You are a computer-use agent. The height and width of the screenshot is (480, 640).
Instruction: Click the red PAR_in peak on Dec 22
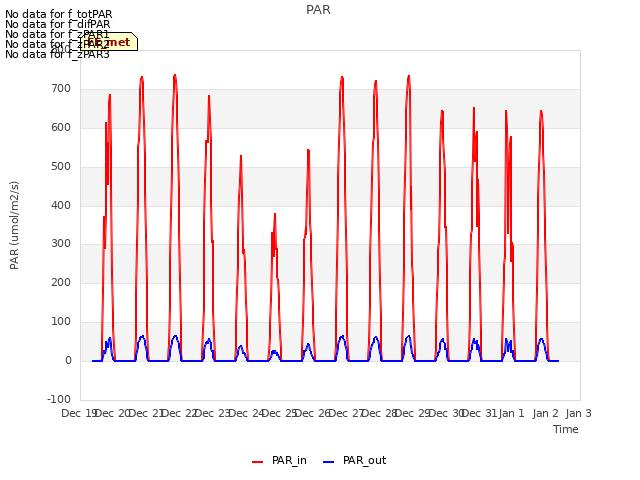(175, 76)
